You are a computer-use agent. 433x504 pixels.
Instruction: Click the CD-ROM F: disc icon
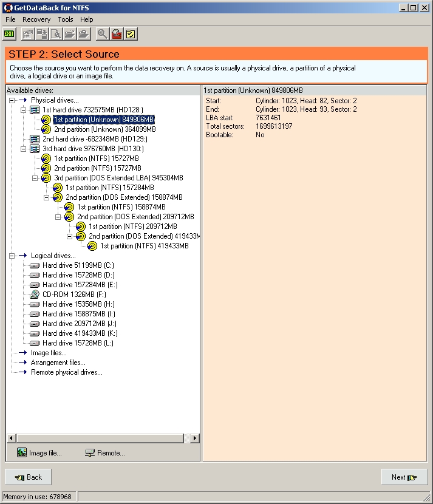pyautogui.click(x=35, y=295)
